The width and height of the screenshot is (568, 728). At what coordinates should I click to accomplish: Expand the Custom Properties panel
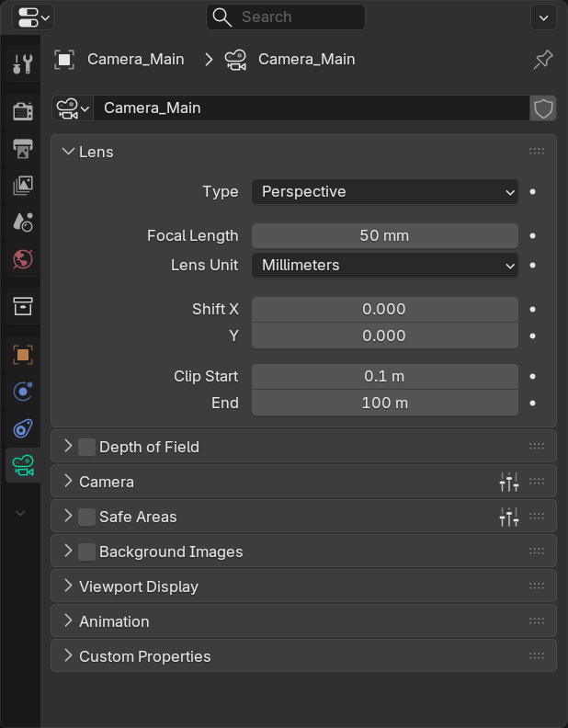click(68, 655)
